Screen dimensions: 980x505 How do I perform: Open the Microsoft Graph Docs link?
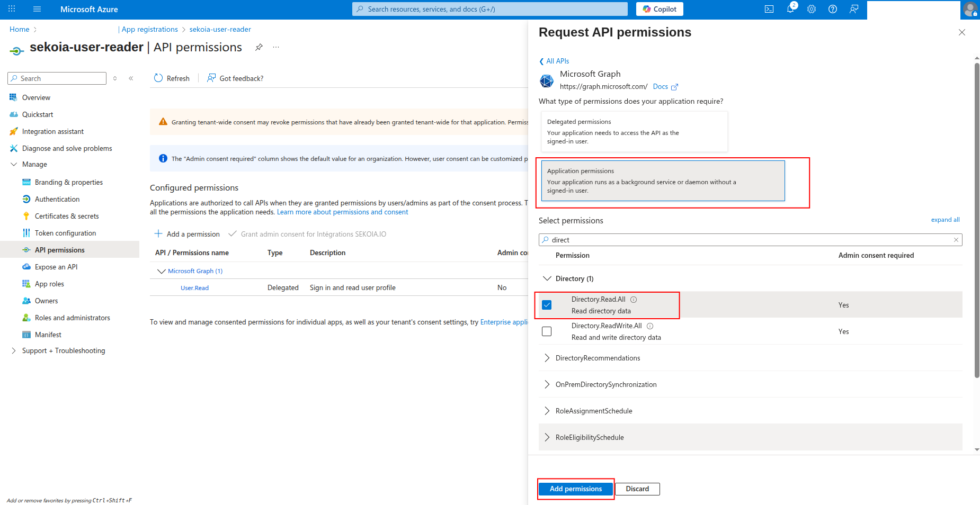click(x=661, y=86)
